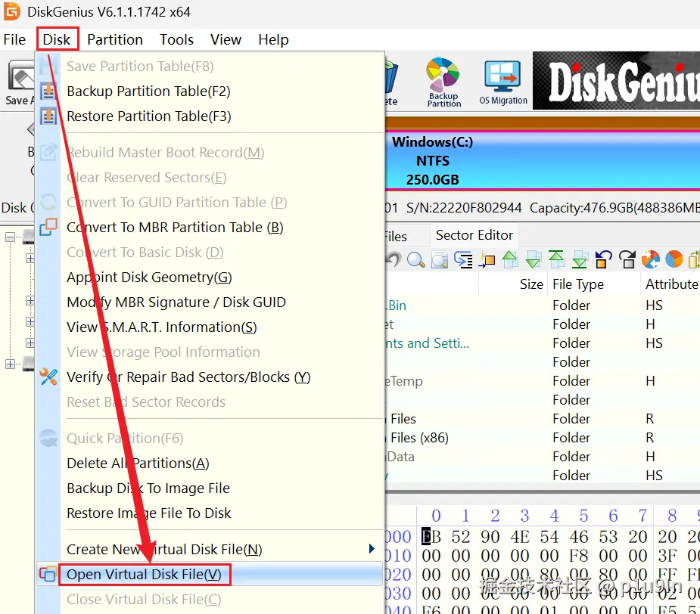Select the '.Bin' folder row
The height and width of the screenshot is (614, 700).
coord(543,305)
